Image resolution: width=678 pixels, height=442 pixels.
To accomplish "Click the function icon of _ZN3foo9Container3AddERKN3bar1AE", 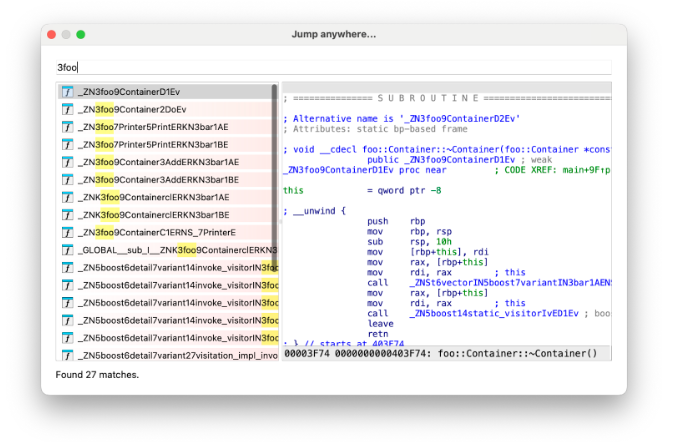I will click(67, 162).
